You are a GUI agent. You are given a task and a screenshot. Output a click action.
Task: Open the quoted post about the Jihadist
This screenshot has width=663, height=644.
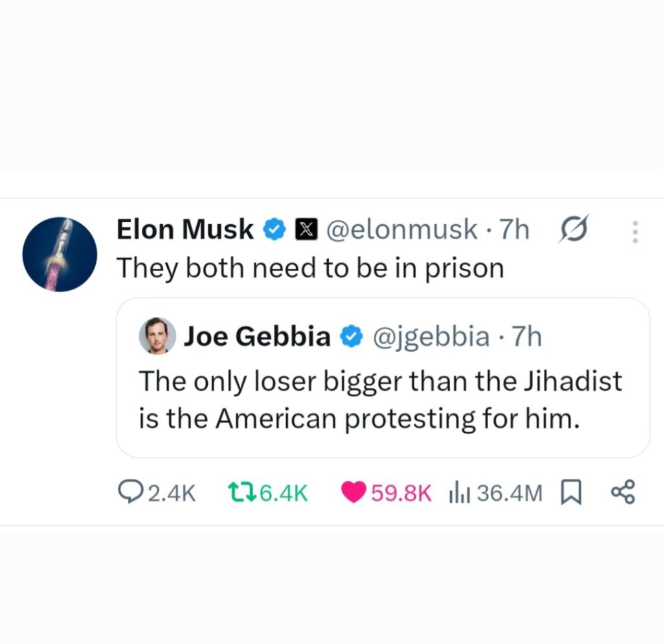(380, 400)
